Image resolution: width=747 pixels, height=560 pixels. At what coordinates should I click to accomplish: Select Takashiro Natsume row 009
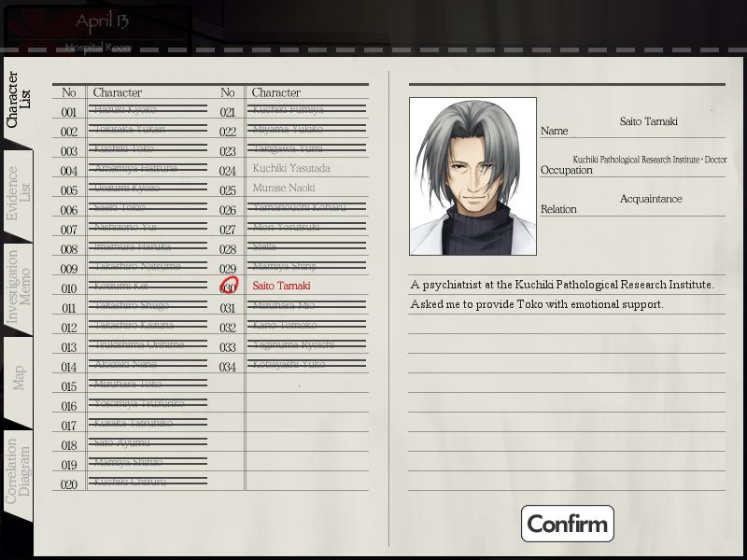click(148, 266)
